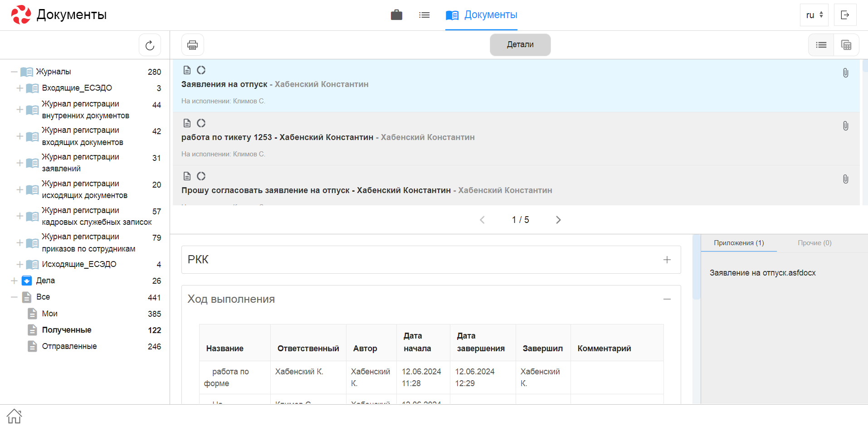
Task: Select Полученные in the tree
Action: click(67, 330)
